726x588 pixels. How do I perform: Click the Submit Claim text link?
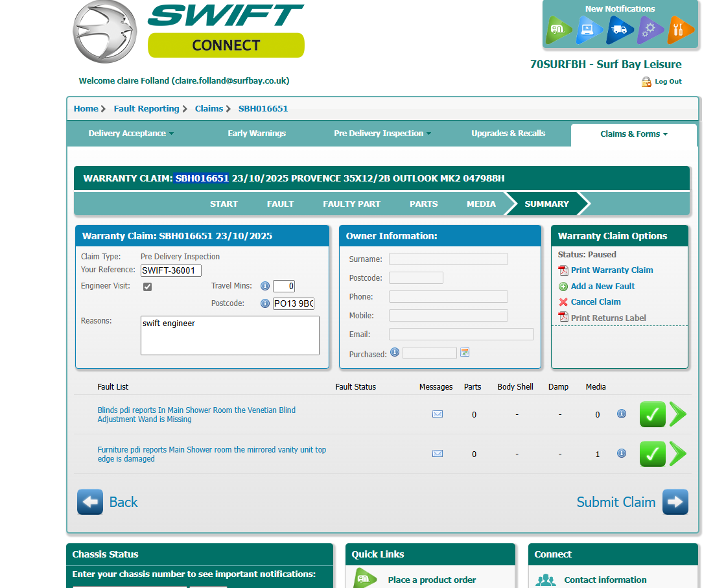tap(616, 502)
